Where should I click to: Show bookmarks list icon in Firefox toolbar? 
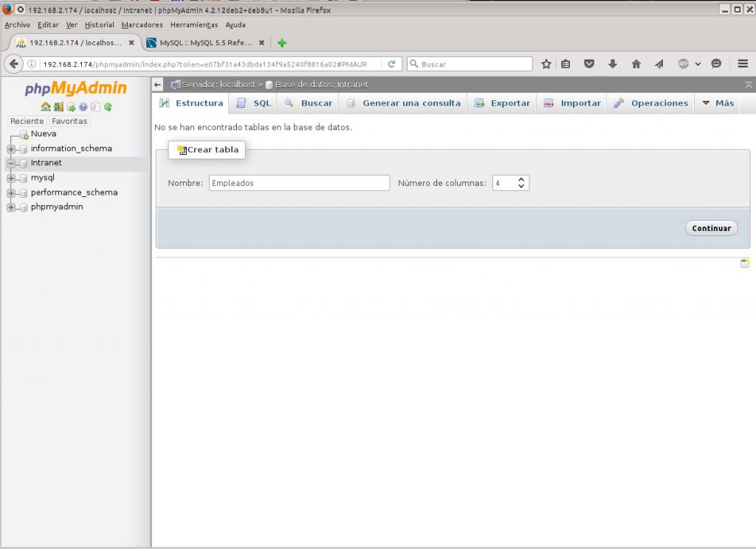click(x=566, y=63)
